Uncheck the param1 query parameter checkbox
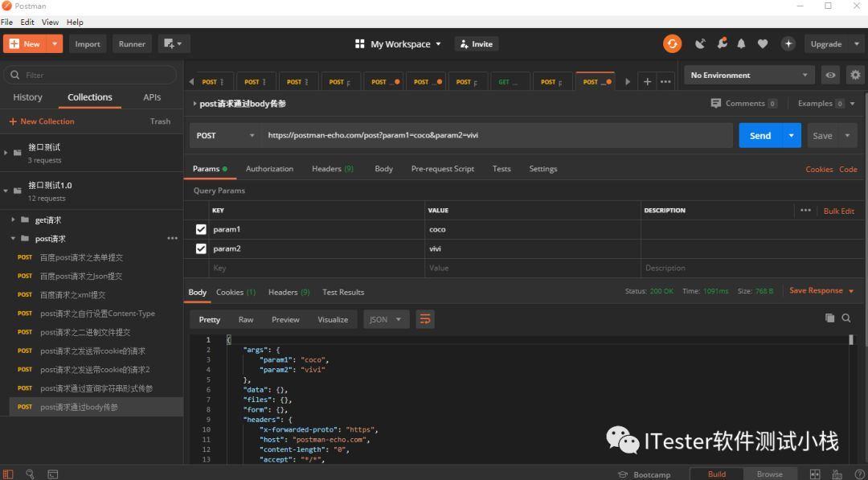 (201, 229)
